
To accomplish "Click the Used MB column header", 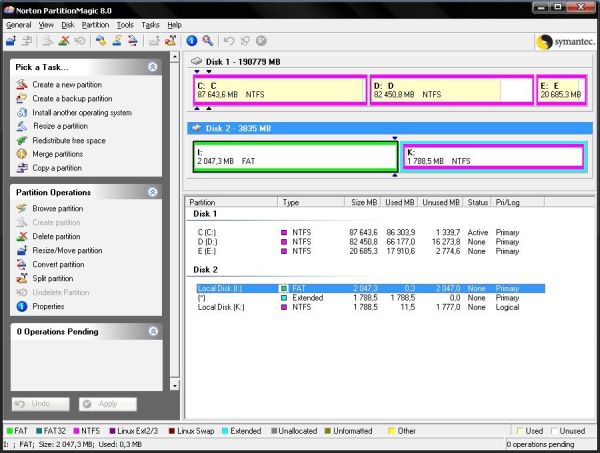I will coord(399,202).
